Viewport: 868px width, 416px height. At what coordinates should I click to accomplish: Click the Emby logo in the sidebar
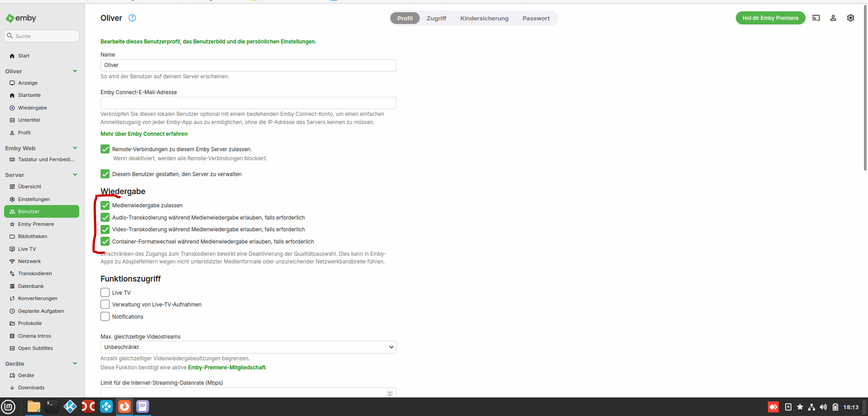21,18
